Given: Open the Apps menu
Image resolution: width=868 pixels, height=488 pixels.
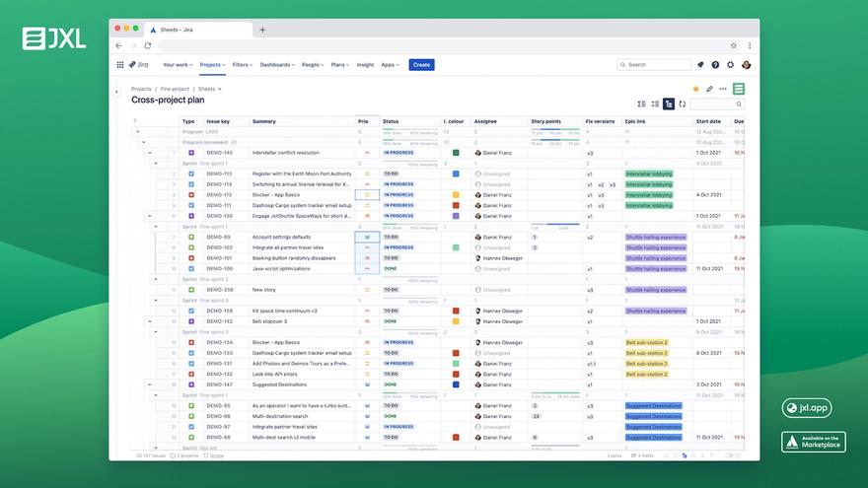Looking at the screenshot, I should [390, 65].
